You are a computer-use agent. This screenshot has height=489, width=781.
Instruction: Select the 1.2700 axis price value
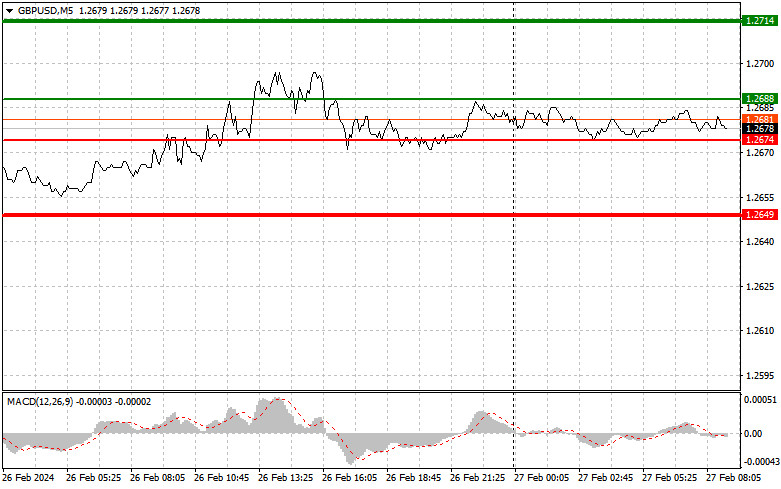tap(760, 63)
